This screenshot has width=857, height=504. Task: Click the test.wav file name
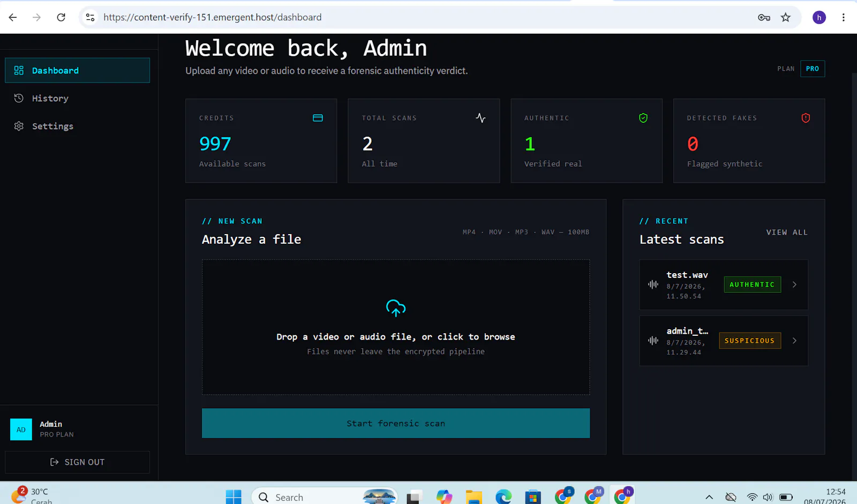[x=687, y=275]
